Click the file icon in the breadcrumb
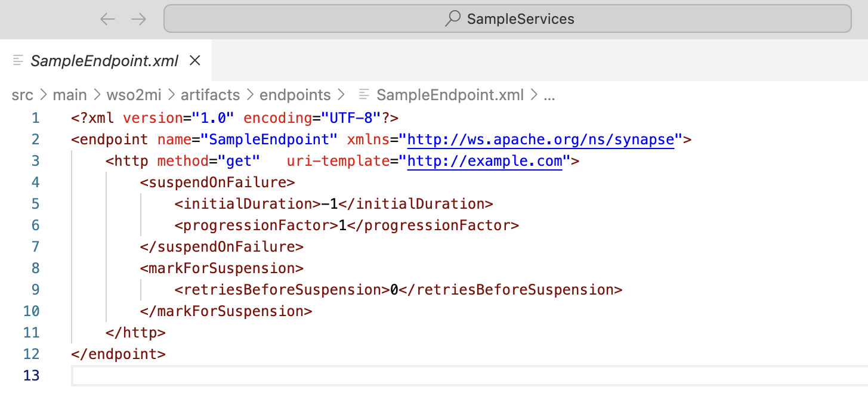The width and height of the screenshot is (868, 393). coord(363,95)
